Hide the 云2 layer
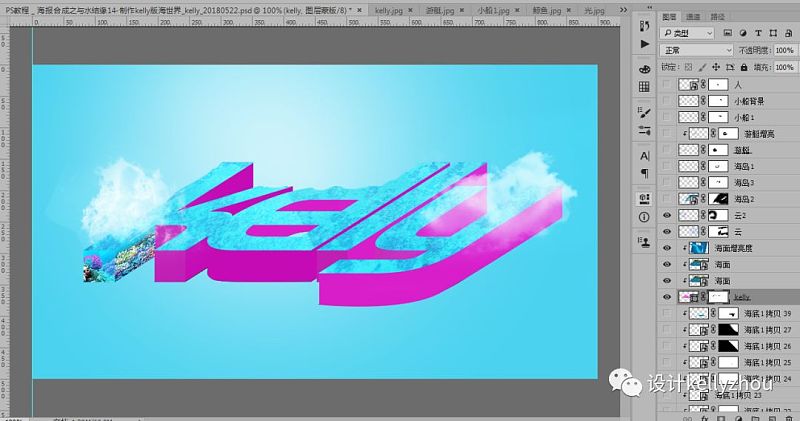The height and width of the screenshot is (421, 800). tap(666, 215)
